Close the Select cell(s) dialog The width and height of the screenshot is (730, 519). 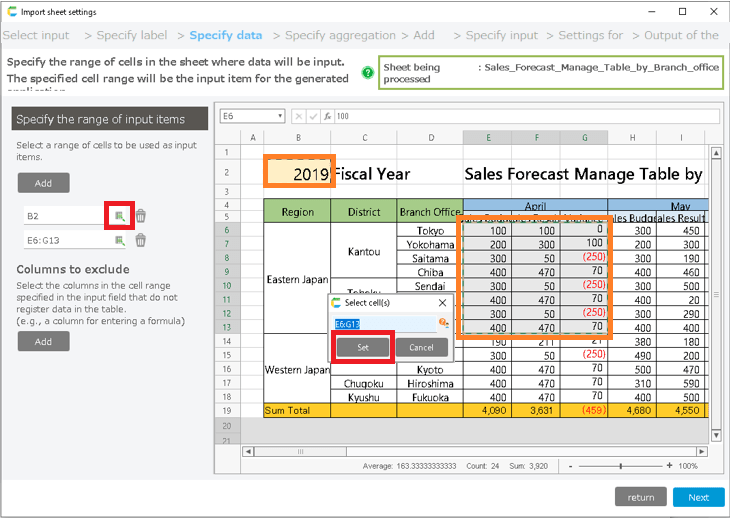tap(442, 302)
